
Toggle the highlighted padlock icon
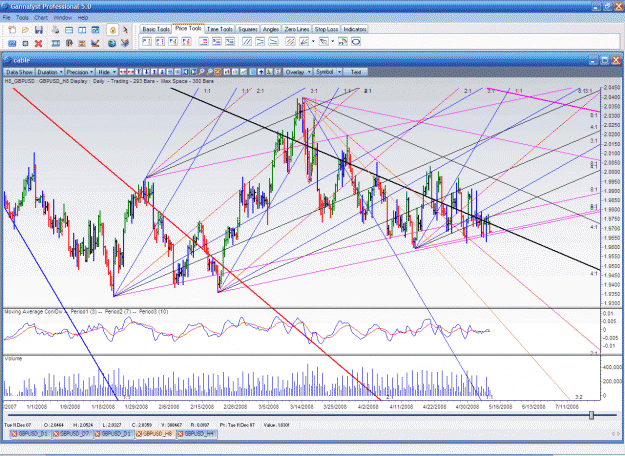click(112, 30)
